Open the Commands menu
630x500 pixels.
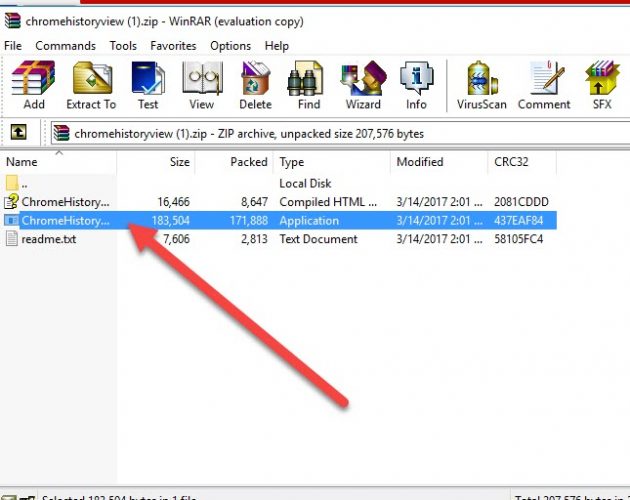point(65,46)
